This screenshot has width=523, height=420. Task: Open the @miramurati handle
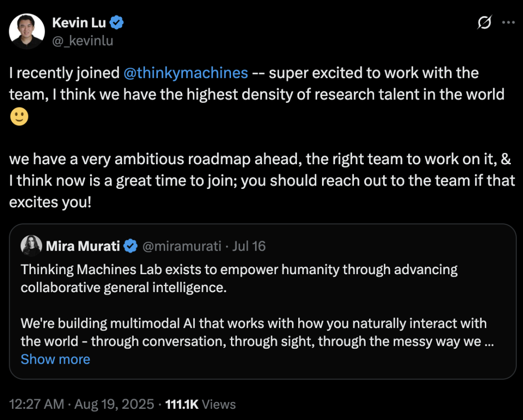(182, 246)
